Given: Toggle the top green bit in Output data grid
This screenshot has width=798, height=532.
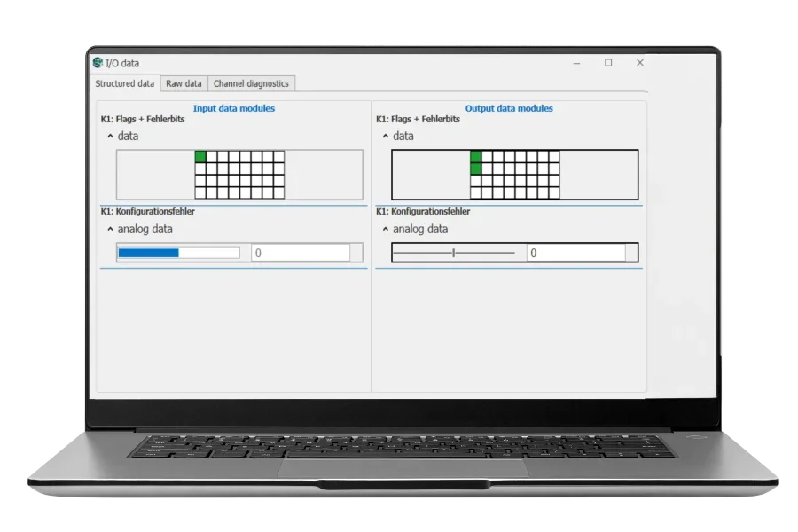Looking at the screenshot, I should tap(476, 156).
